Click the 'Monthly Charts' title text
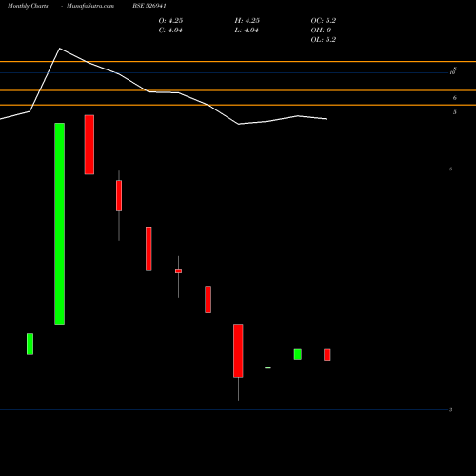The image size is (476, 476). (28, 6)
